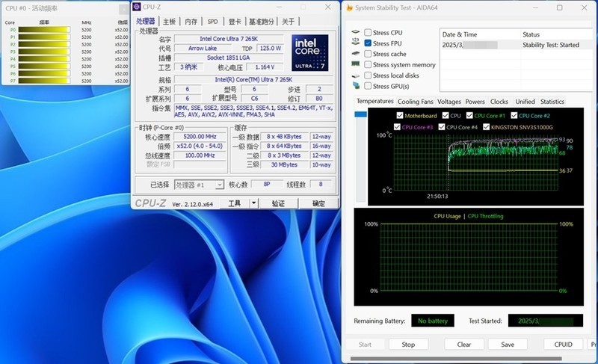Click the Stress FPU 123 icon
Image resolution: width=598 pixels, height=364 pixels.
356,42
